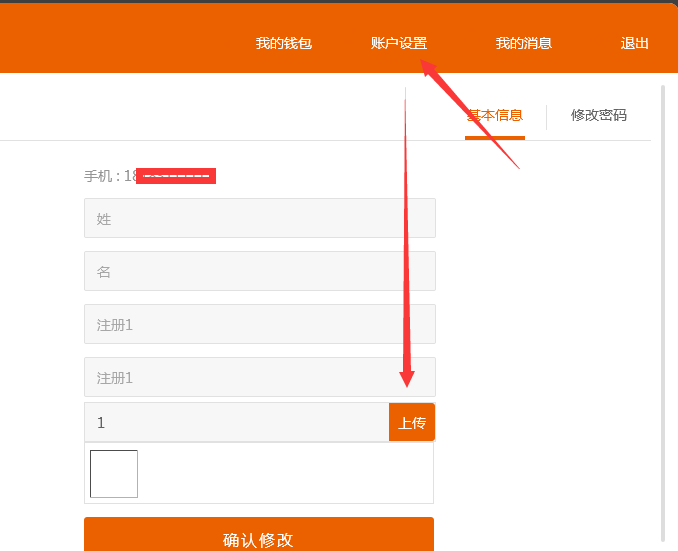Focus the 名 given name input field
The image size is (678, 551).
(259, 271)
